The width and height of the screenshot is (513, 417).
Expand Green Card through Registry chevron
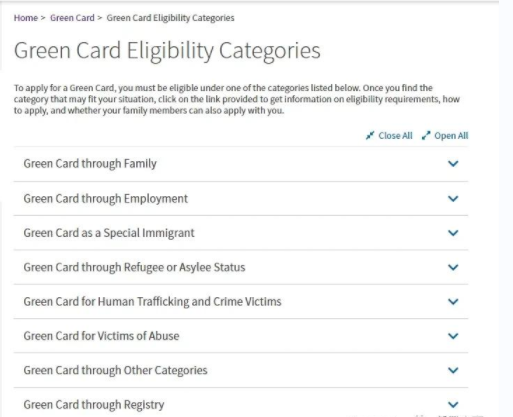point(453,405)
